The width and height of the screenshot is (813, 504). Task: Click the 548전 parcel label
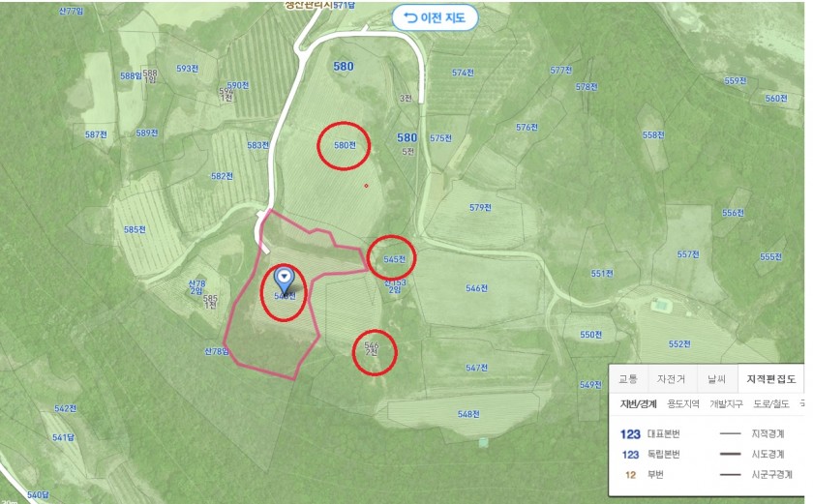[x=468, y=414]
